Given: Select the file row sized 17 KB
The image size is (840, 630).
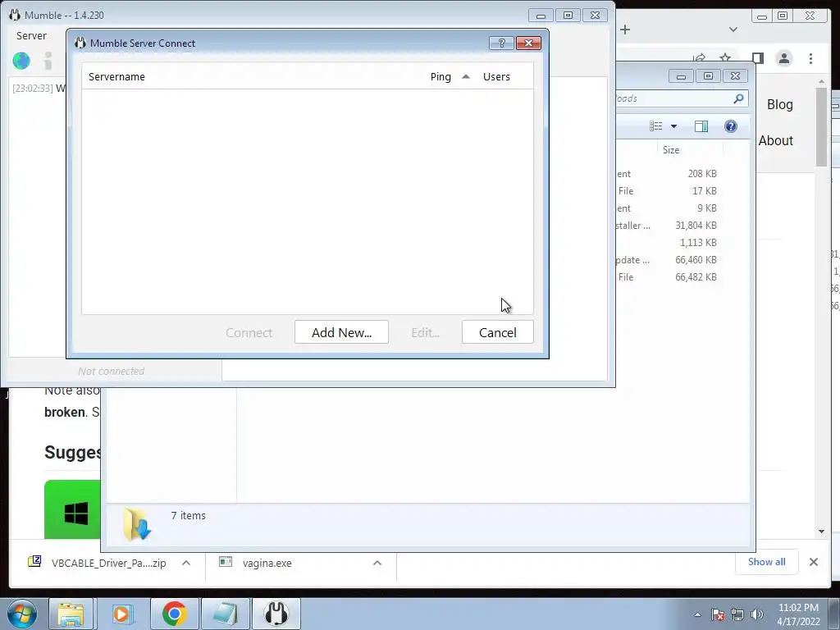Looking at the screenshot, I should (666, 190).
